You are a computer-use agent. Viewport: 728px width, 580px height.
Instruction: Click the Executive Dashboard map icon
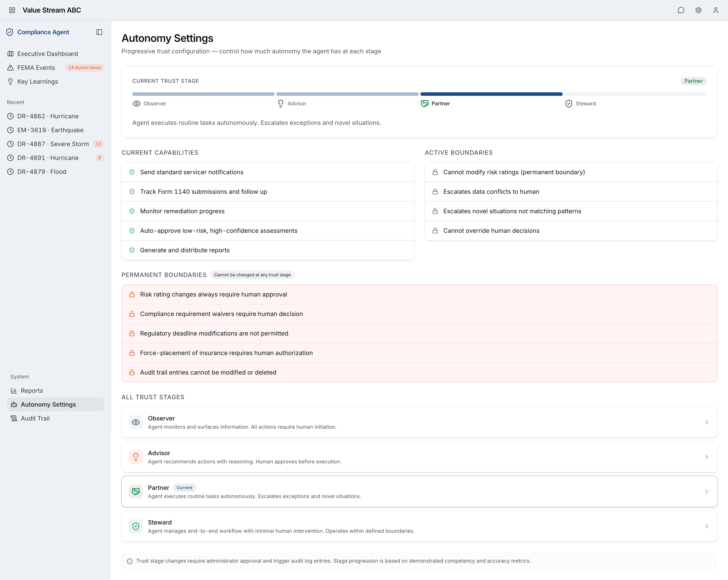point(10,54)
